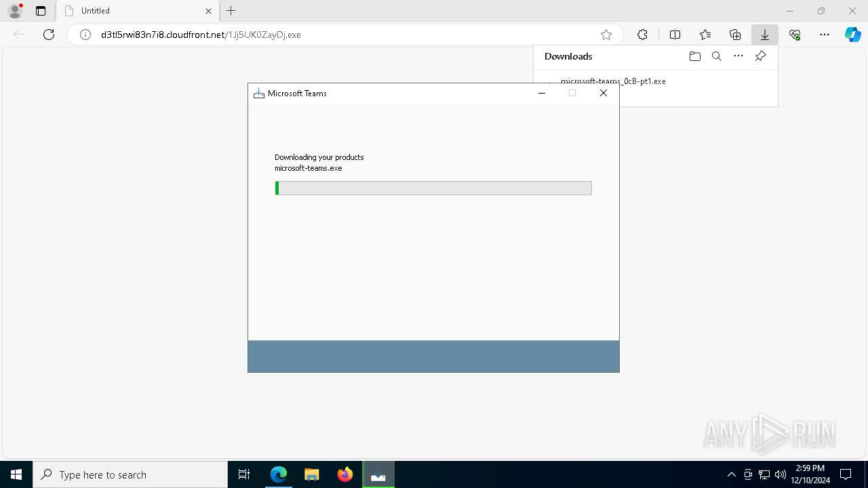This screenshot has width=868, height=488.
Task: Open more options in Downloads panel
Action: (738, 56)
